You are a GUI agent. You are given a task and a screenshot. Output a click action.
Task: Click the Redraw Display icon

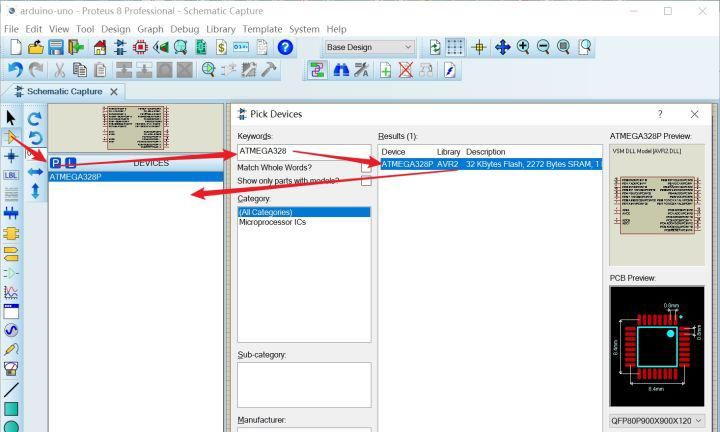click(x=434, y=47)
